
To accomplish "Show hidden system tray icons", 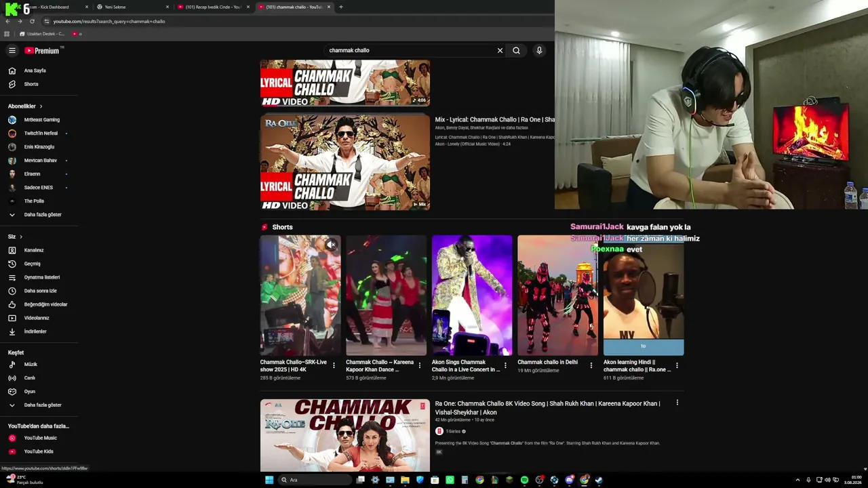I will click(797, 480).
